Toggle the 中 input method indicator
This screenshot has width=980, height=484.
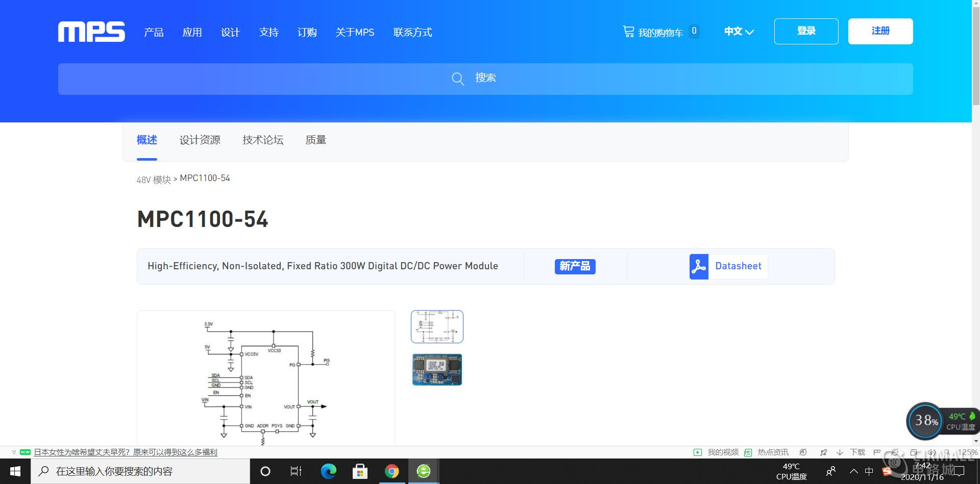click(x=869, y=471)
